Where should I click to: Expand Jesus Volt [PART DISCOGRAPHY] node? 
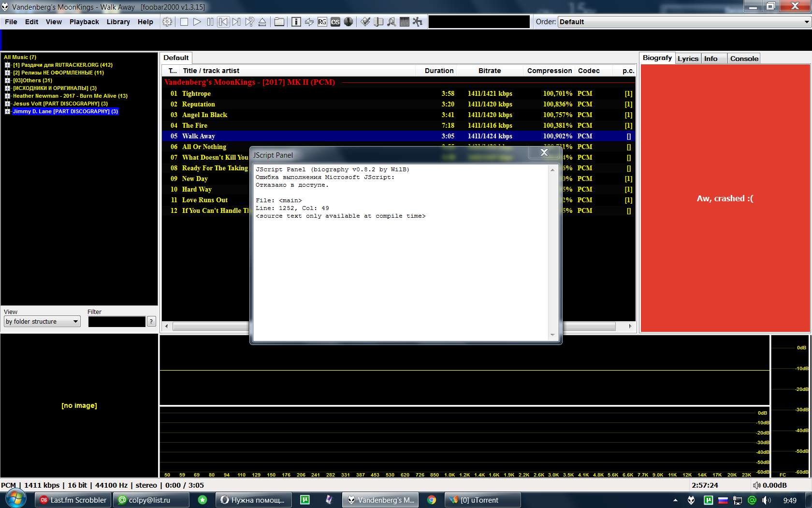(x=8, y=104)
